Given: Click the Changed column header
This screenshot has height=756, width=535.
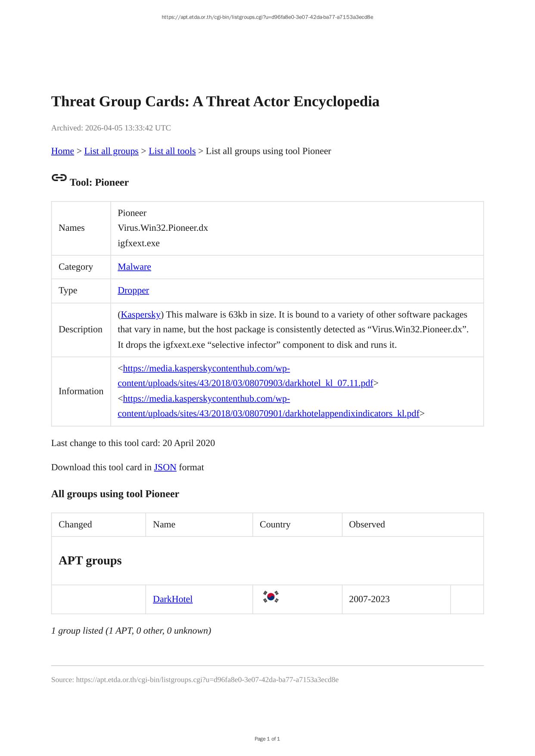Looking at the screenshot, I should click(75, 524).
